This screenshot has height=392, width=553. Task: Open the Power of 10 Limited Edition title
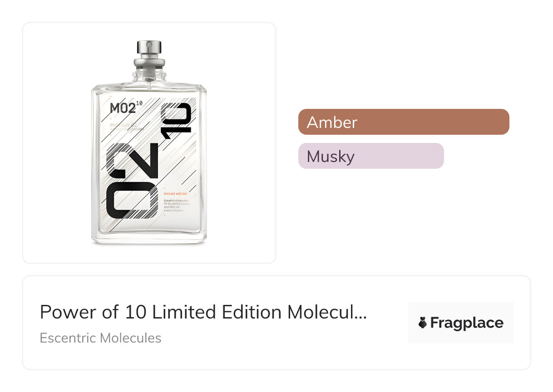coord(203,312)
